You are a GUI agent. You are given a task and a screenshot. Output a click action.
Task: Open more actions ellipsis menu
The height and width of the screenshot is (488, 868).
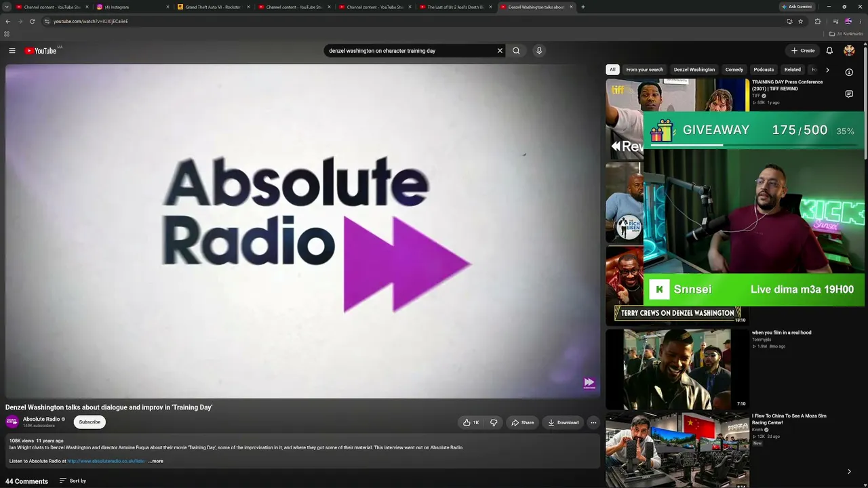click(x=593, y=422)
